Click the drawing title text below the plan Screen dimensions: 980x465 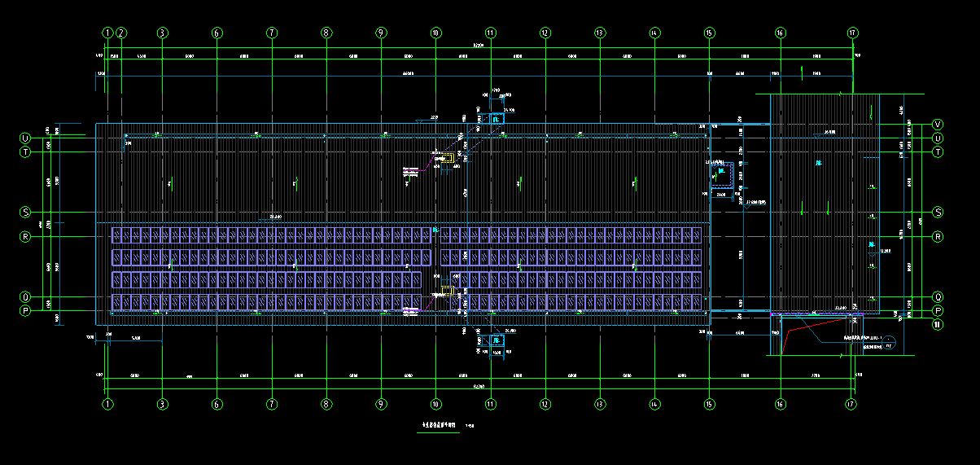point(440,425)
